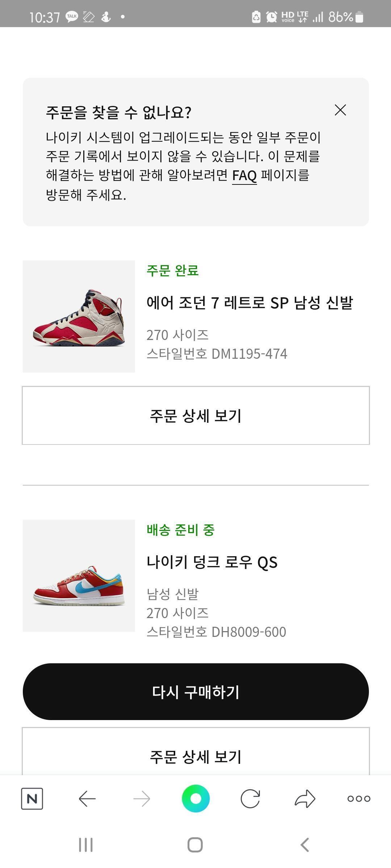Viewport: 391px width, 868px height.
Task: Select the 나이키 덩크 로우 QS product title
Action: point(212,562)
